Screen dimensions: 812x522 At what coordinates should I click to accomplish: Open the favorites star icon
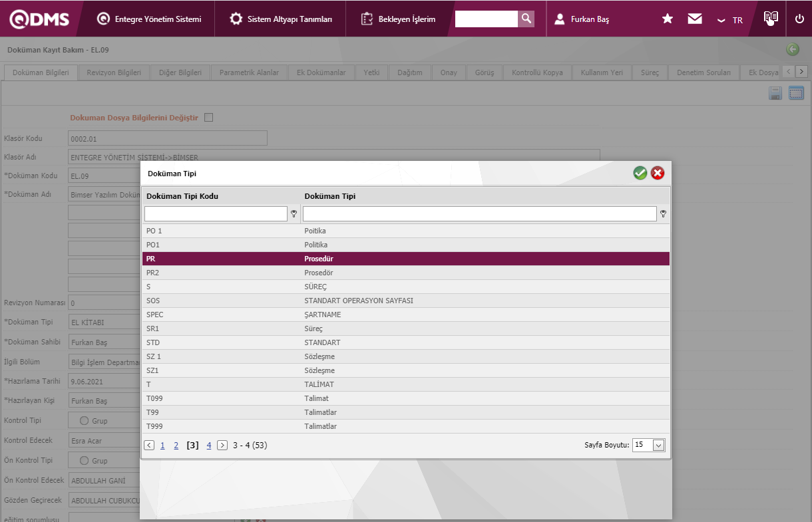[x=668, y=19]
